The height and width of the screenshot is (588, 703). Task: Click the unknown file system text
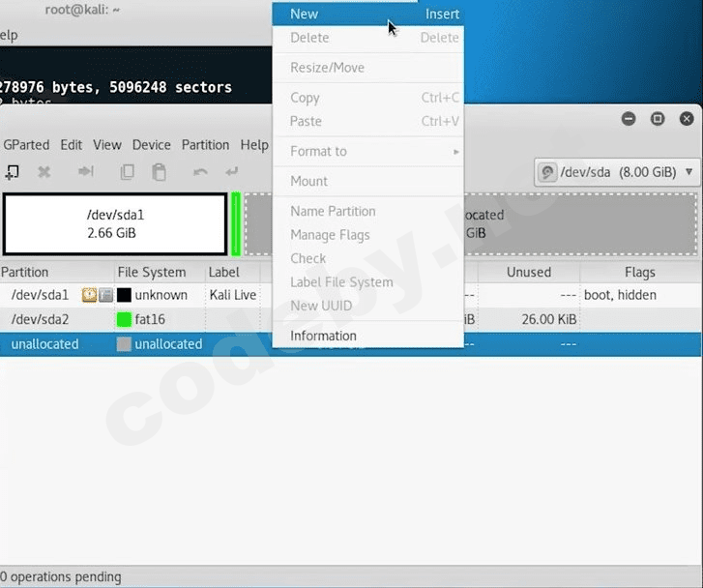tap(161, 295)
